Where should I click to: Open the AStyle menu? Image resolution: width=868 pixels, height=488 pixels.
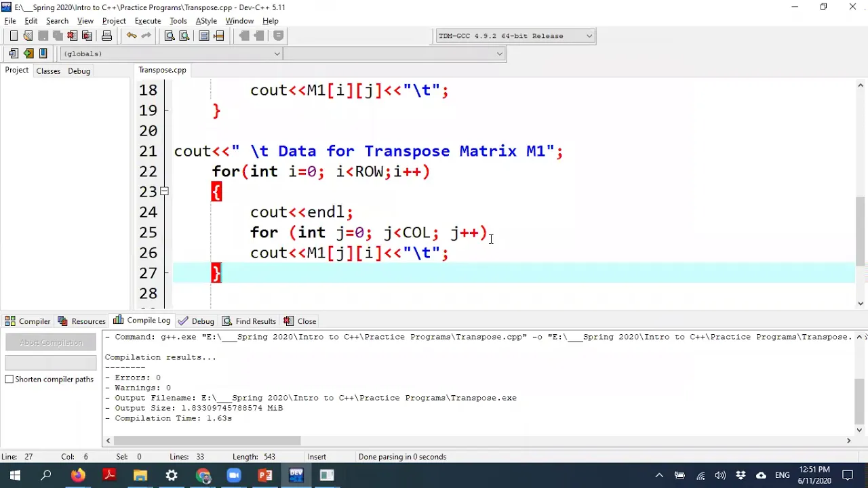[x=206, y=21]
